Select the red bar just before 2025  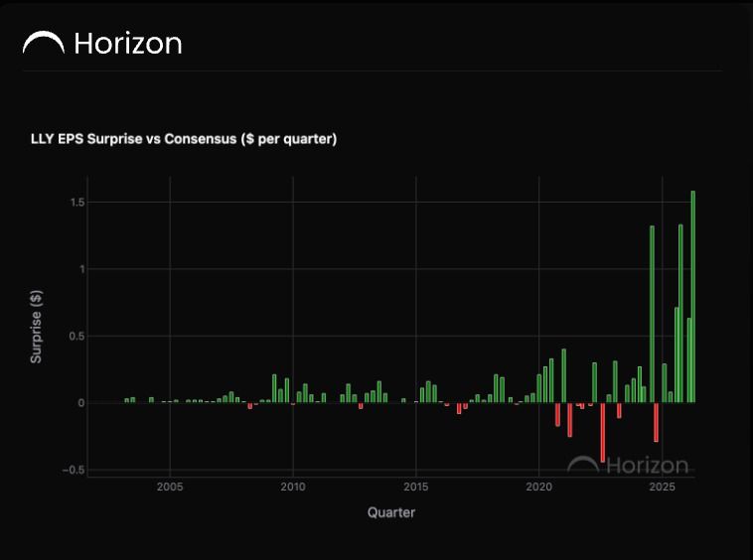(x=656, y=422)
